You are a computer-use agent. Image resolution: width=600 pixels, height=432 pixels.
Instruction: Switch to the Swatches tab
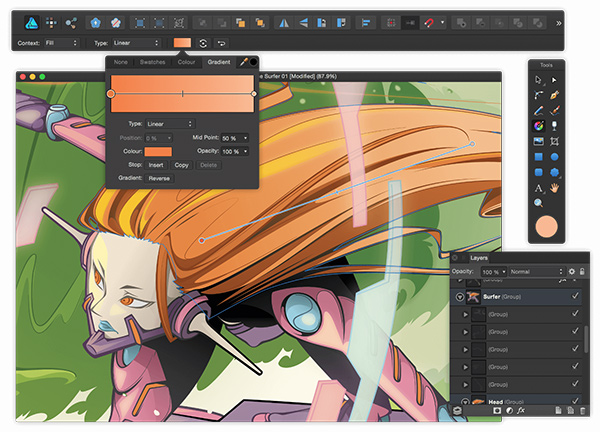[x=153, y=63]
